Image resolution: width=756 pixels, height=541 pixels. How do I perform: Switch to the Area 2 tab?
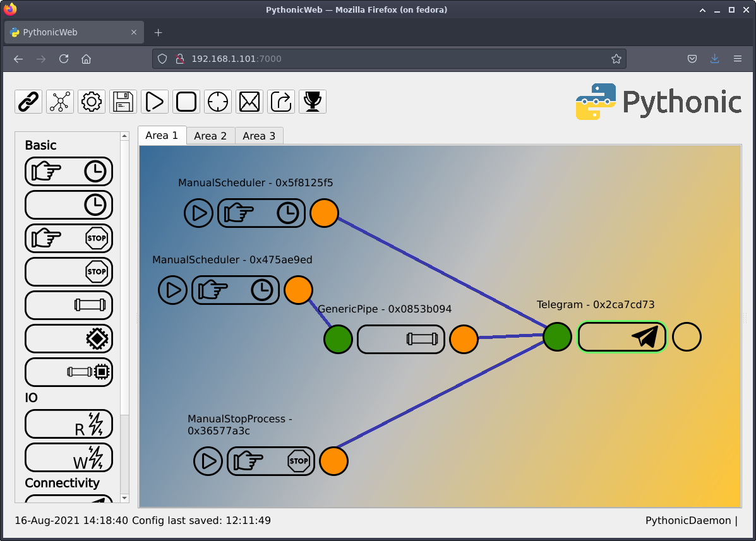coord(210,135)
